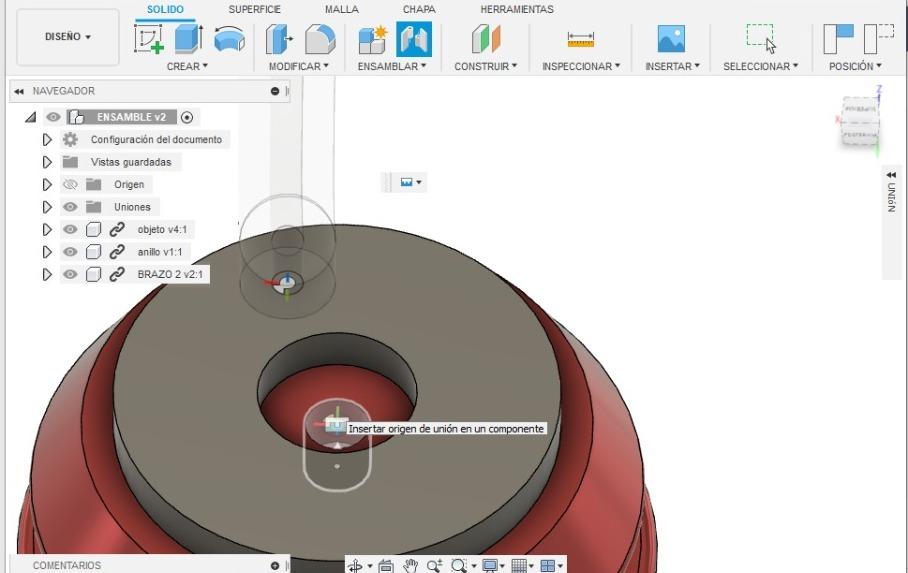Hide the BRAZO 2 v2:1 component

click(70, 275)
